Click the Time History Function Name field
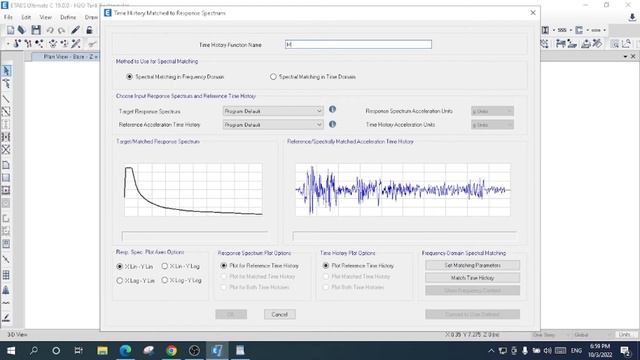The width and height of the screenshot is (640, 360). coord(358,44)
